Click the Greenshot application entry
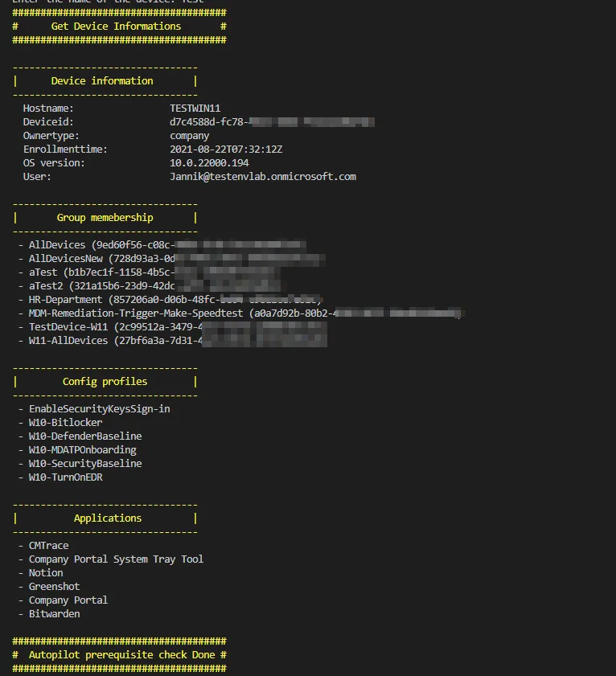Viewport: 616px width, 676px height. tap(49, 586)
